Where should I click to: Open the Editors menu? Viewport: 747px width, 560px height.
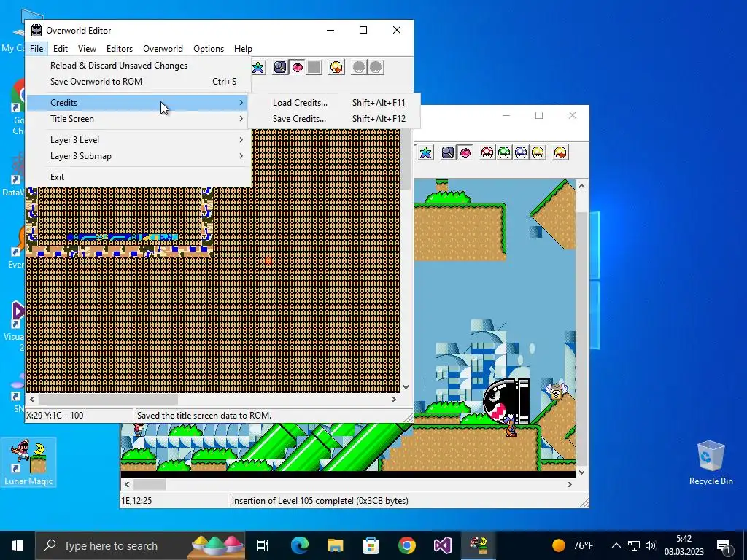(120, 49)
